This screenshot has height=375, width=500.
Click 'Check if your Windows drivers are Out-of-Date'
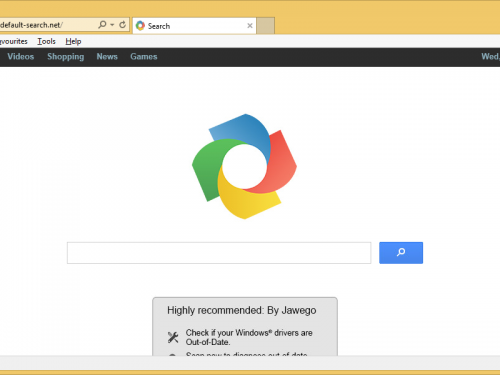[x=249, y=337]
